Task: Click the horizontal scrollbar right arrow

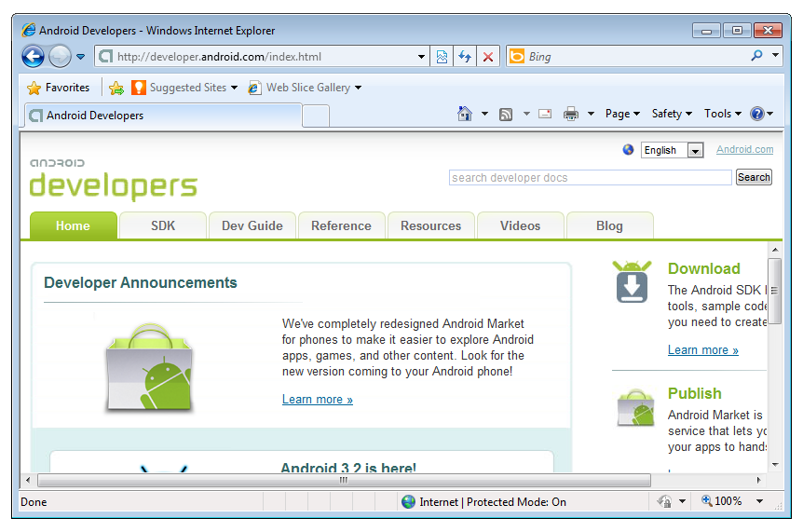Action: [759, 480]
